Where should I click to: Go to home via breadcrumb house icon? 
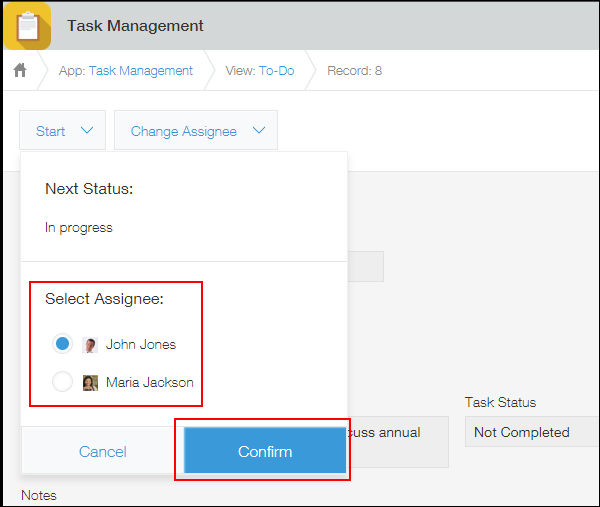tap(19, 71)
